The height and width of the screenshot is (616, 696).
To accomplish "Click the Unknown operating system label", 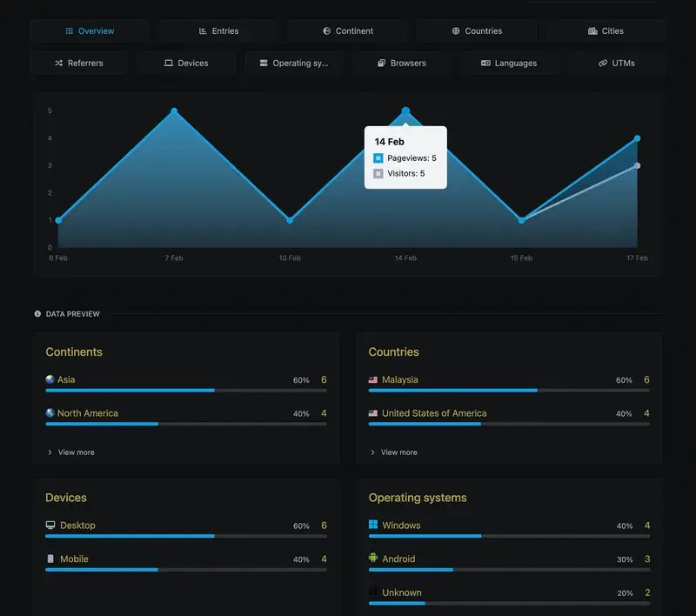I will tap(402, 593).
